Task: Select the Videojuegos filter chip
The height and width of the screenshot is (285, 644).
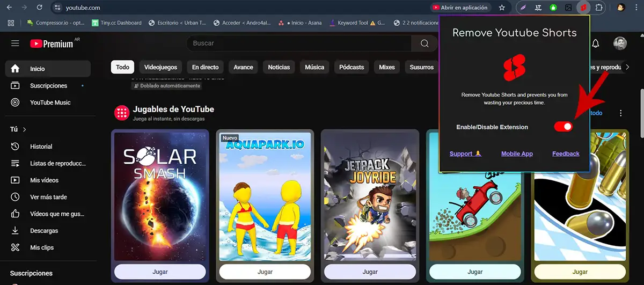Action: pyautogui.click(x=160, y=67)
